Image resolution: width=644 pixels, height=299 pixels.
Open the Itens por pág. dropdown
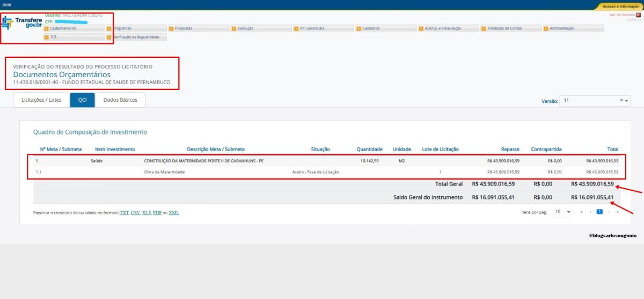(x=562, y=212)
